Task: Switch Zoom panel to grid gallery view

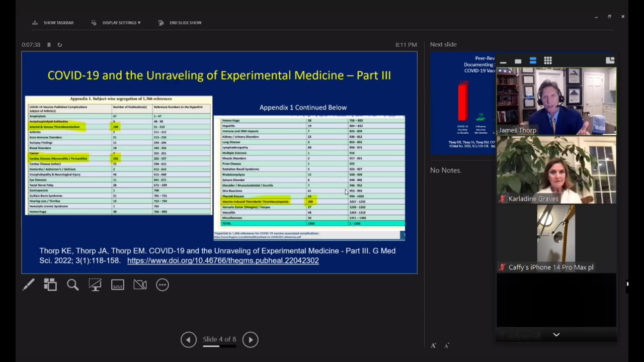Action: pos(548,61)
